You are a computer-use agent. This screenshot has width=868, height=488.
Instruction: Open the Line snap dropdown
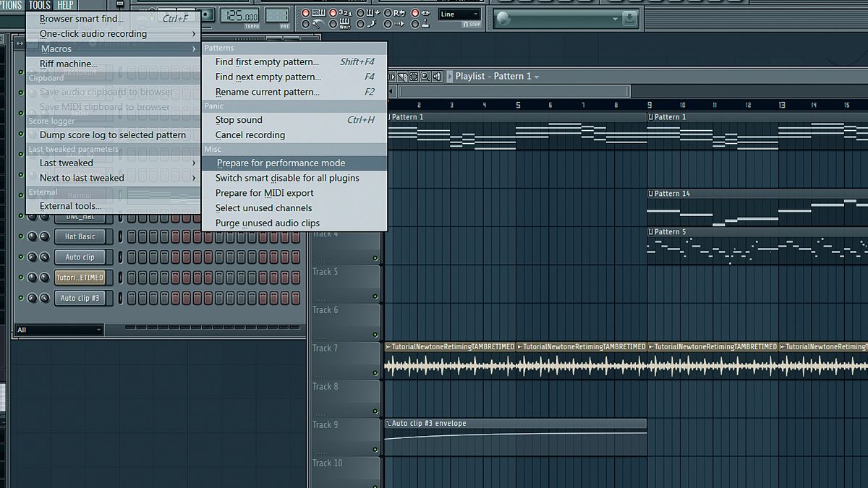(459, 13)
